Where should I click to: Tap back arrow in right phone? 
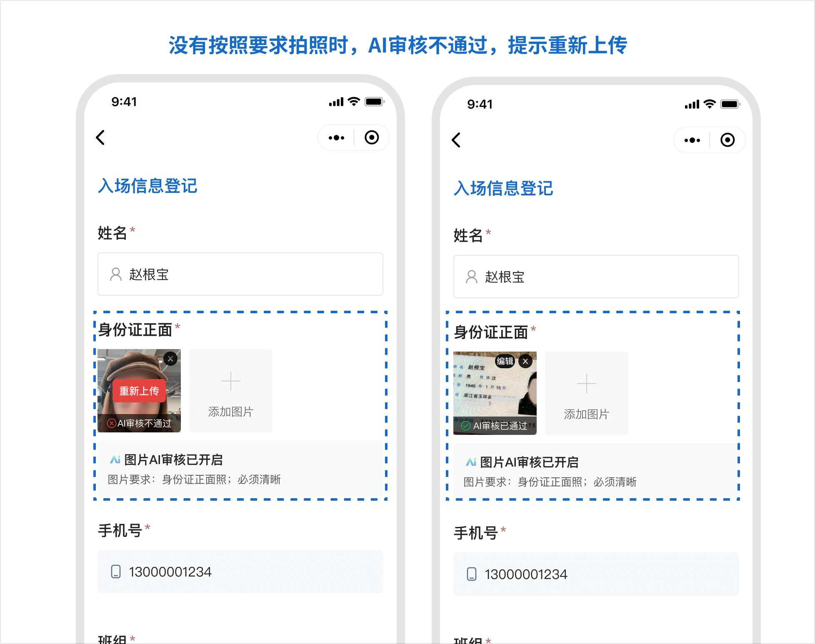[x=456, y=140]
